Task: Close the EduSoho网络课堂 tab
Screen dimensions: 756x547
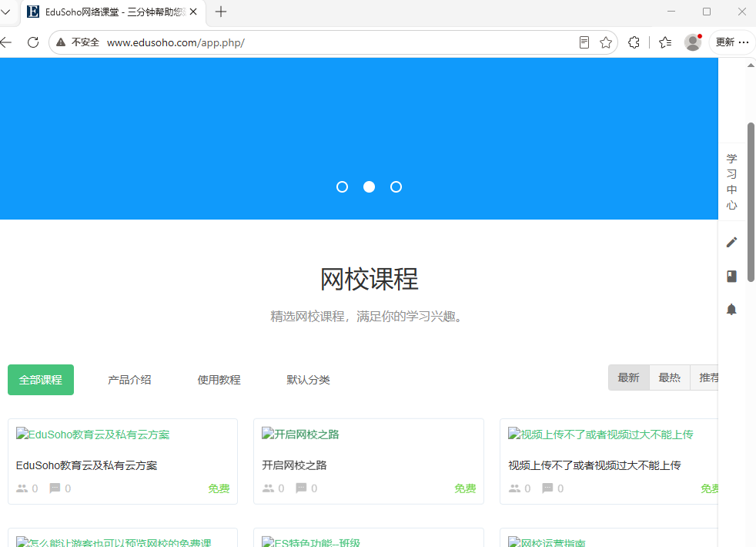Action: click(193, 12)
